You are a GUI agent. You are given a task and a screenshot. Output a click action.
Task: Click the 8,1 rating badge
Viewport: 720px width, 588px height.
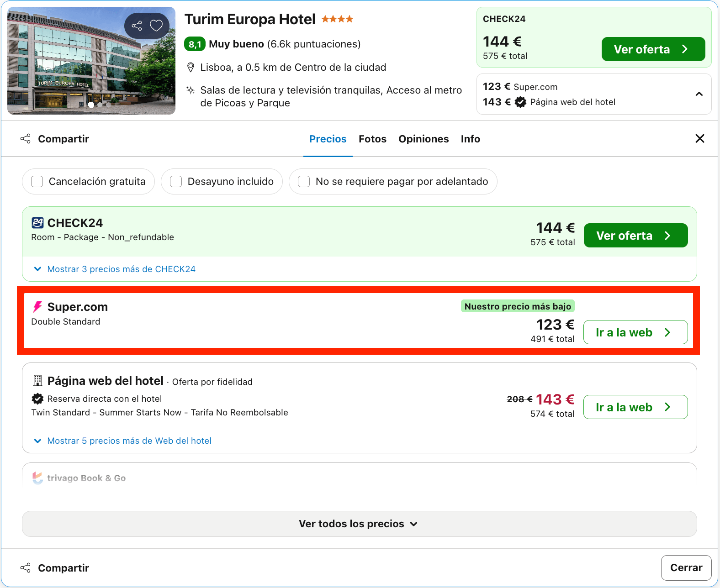[195, 44]
